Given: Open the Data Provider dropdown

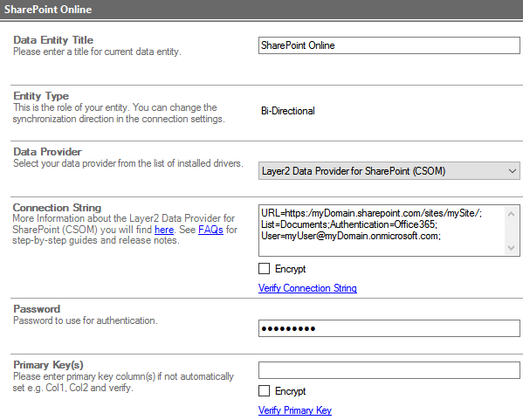Looking at the screenshot, I should coord(389,171).
